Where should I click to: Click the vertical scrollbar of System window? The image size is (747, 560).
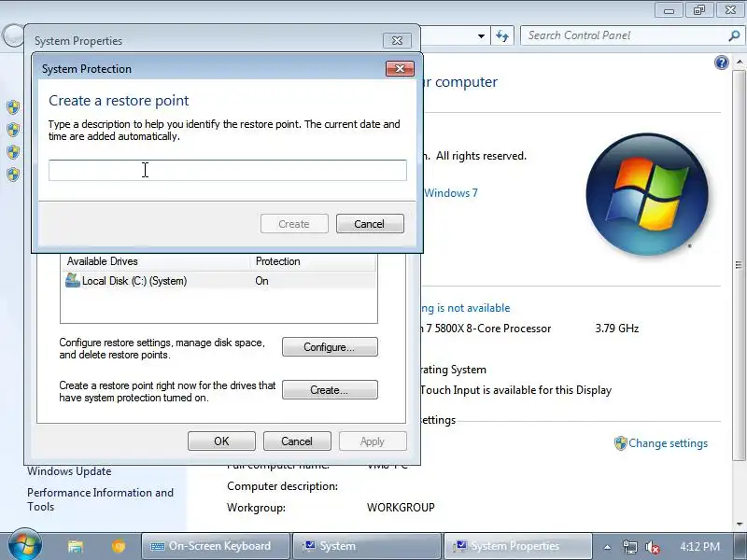[739, 265]
